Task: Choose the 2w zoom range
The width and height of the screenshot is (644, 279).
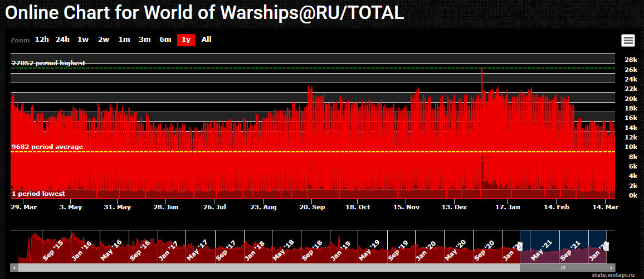Action: pos(104,40)
